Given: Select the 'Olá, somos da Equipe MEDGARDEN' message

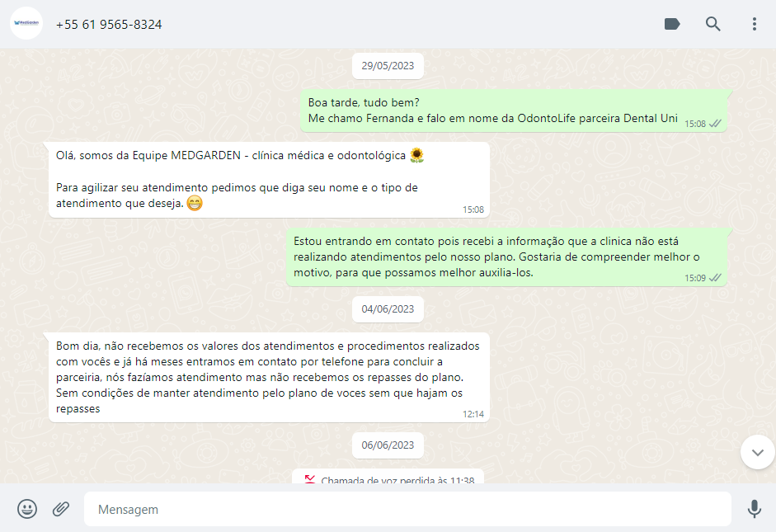Looking at the screenshot, I should pyautogui.click(x=269, y=180).
